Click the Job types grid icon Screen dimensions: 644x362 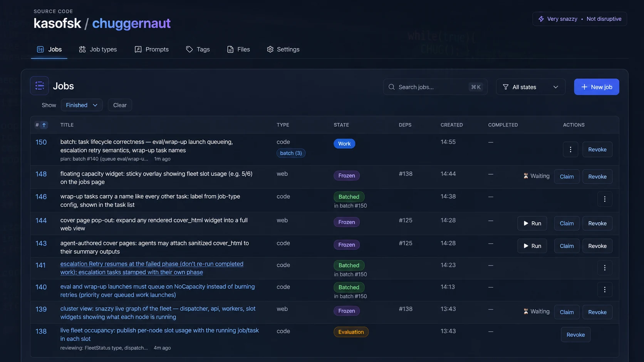tap(82, 49)
